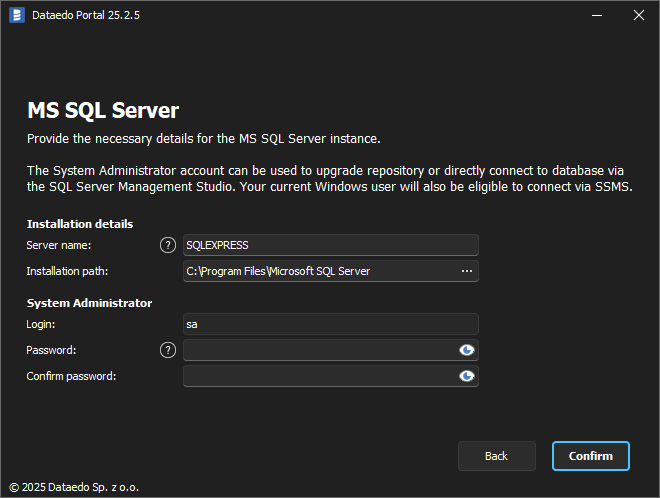Open the help tooltip beside Password
The width and height of the screenshot is (660, 498).
coord(168,350)
